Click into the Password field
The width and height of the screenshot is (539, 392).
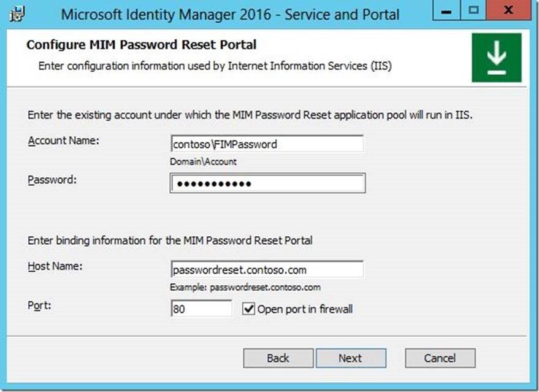pyautogui.click(x=267, y=183)
